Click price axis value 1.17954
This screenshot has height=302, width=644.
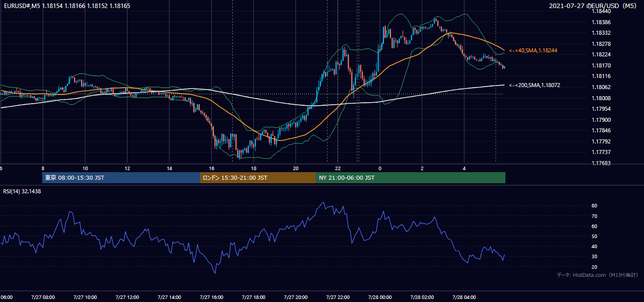tap(601, 109)
